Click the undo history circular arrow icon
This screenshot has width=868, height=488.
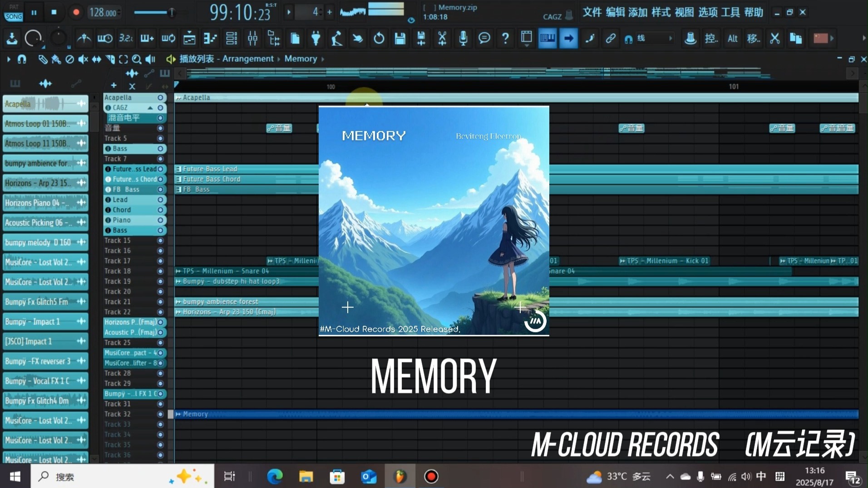379,39
